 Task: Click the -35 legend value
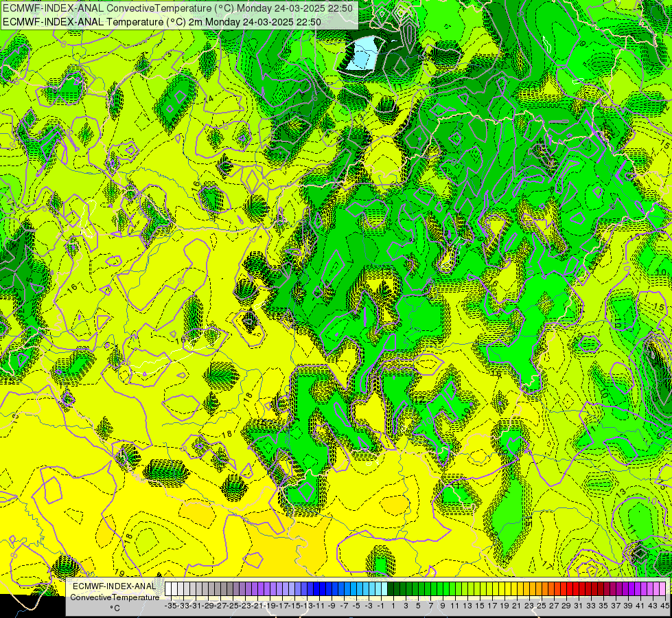click(170, 606)
